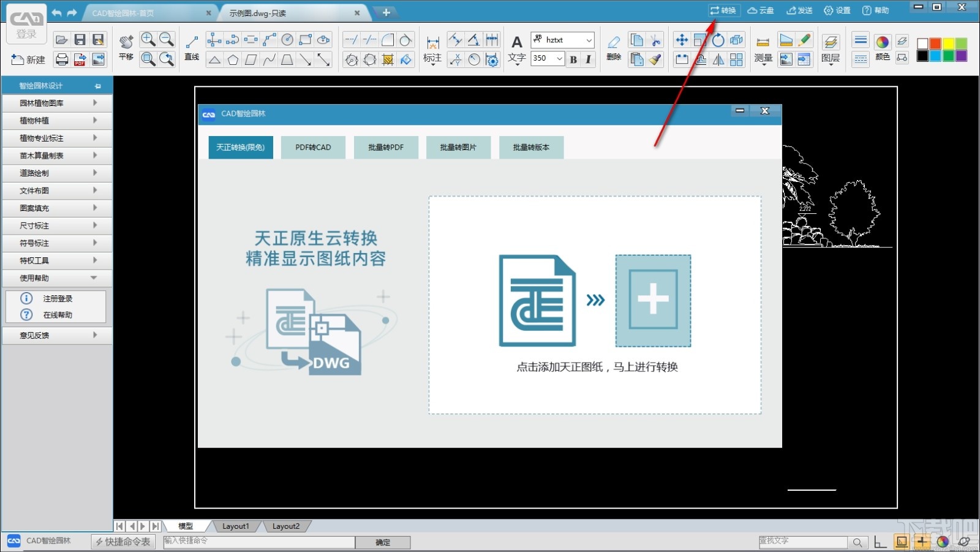The width and height of the screenshot is (980, 552).
Task: Click the eraser Delete (删除) tool
Action: pyautogui.click(x=614, y=48)
